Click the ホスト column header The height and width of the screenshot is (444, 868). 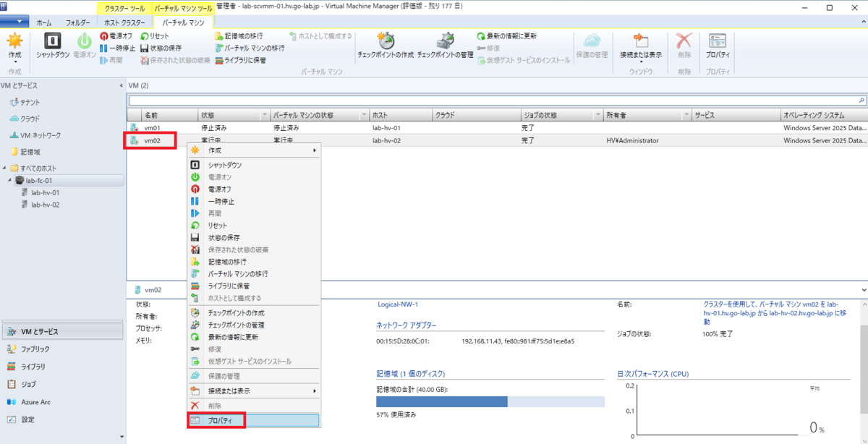click(x=401, y=116)
